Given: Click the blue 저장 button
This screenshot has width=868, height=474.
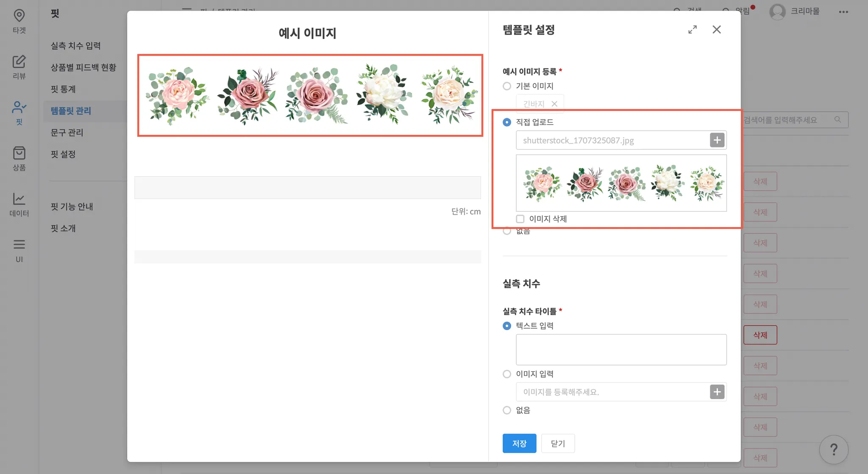Looking at the screenshot, I should [519, 444].
